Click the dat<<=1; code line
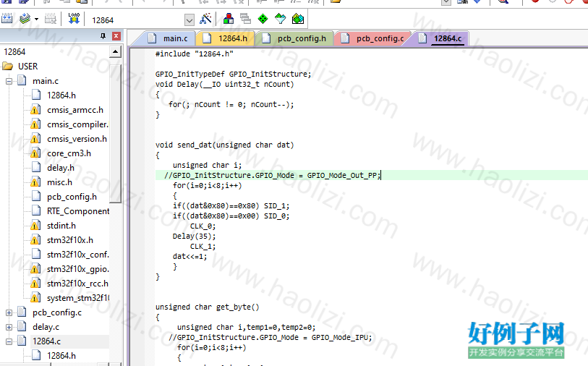 coord(189,256)
